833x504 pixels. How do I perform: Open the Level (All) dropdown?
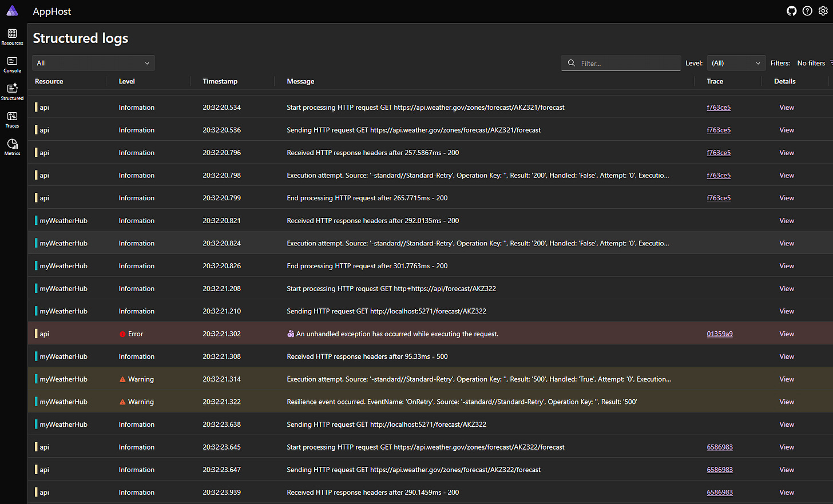[736, 63]
